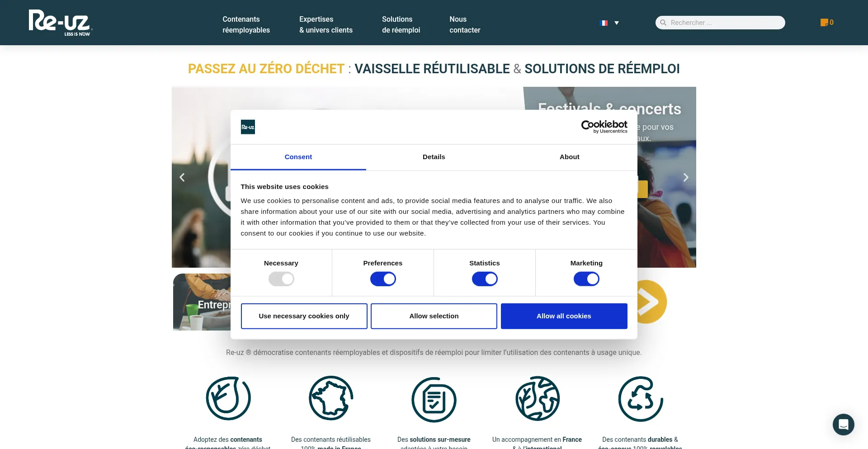Viewport: 868px width, 449px height.
Task: Click 'Un accompagnement en France' text
Action: tap(537, 440)
